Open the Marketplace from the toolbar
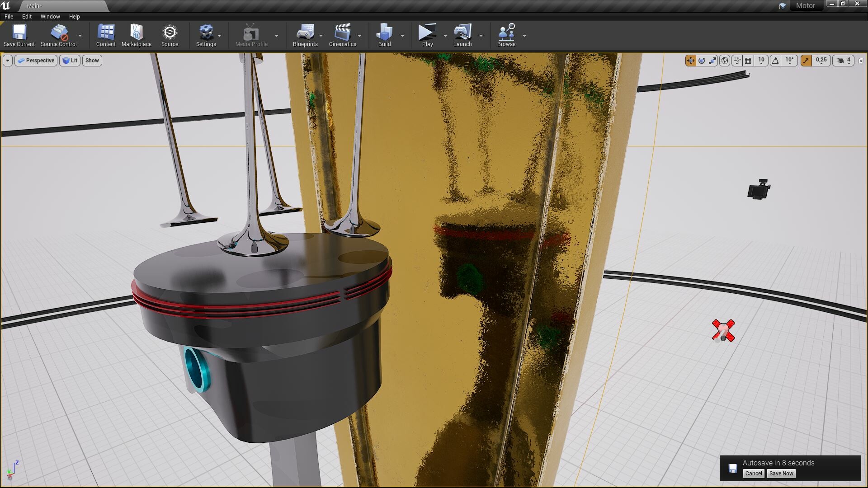The width and height of the screenshot is (868, 488). tap(136, 35)
